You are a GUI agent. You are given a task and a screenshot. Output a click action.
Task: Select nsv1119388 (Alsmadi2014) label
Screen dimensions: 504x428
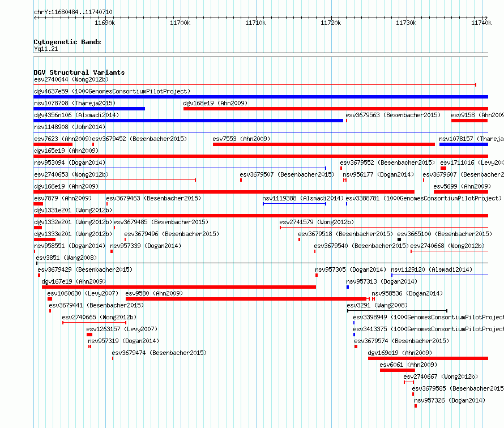tap(303, 198)
